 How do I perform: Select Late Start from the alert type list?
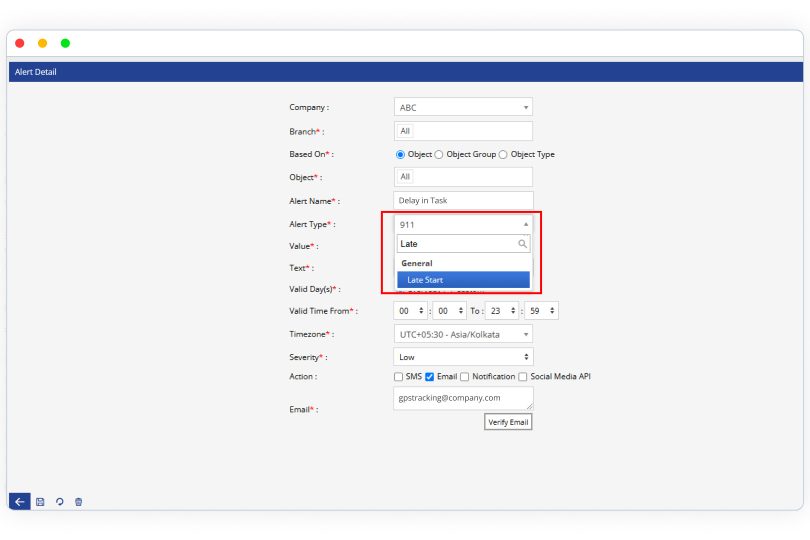(x=463, y=280)
